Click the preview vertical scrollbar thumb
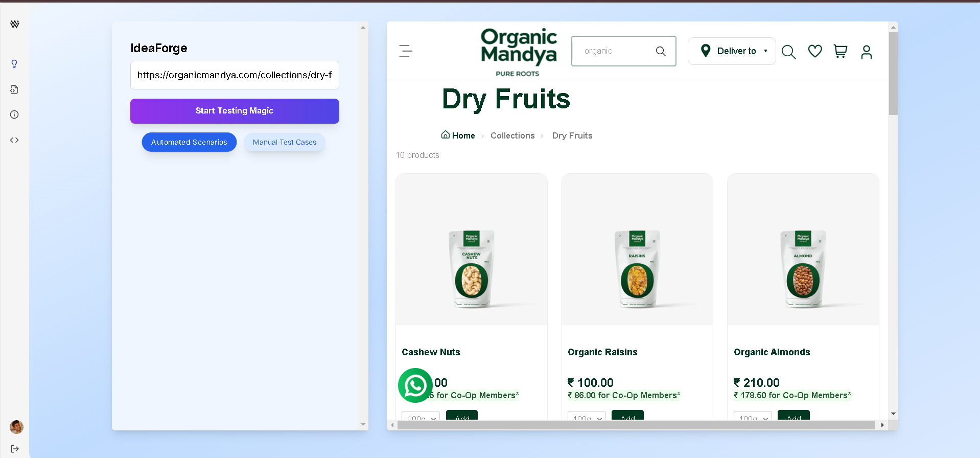This screenshot has width=980, height=458. 893,74
